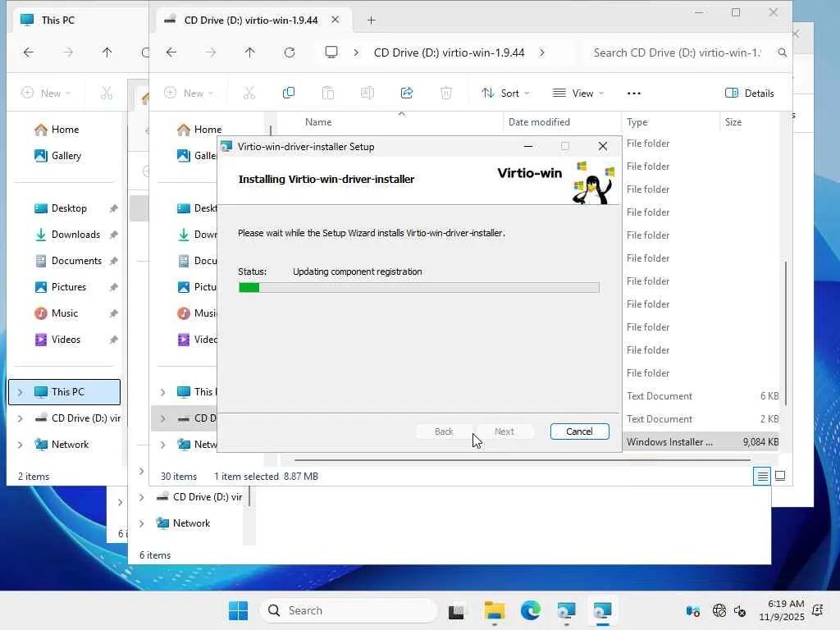The height and width of the screenshot is (630, 840).
Task: Open Home in CD Drive window sidebar
Action: (x=199, y=129)
